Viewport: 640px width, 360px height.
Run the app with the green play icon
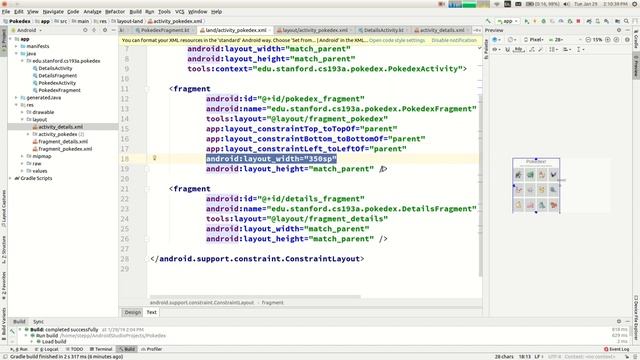click(527, 21)
